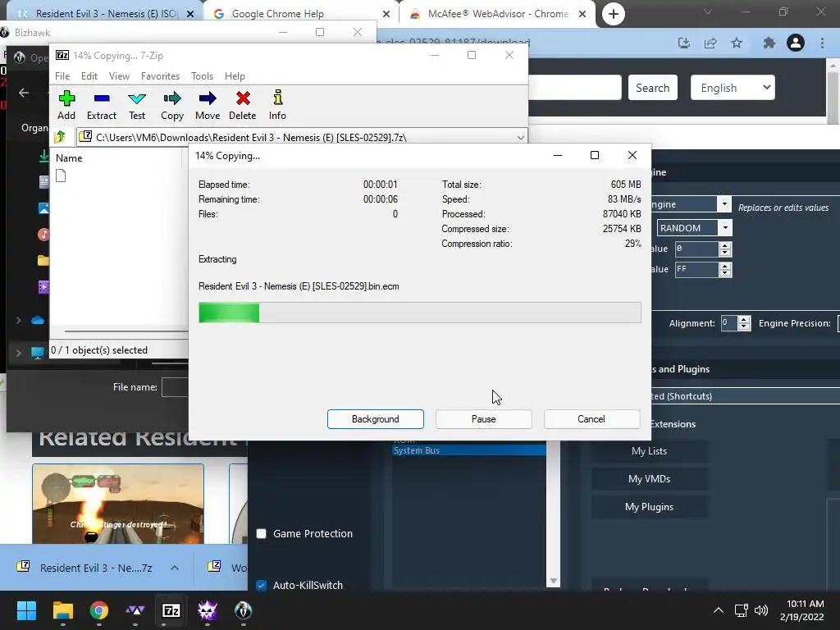Open the 7-Zip Help menu
Screen dimensions: 840x630
click(235, 76)
